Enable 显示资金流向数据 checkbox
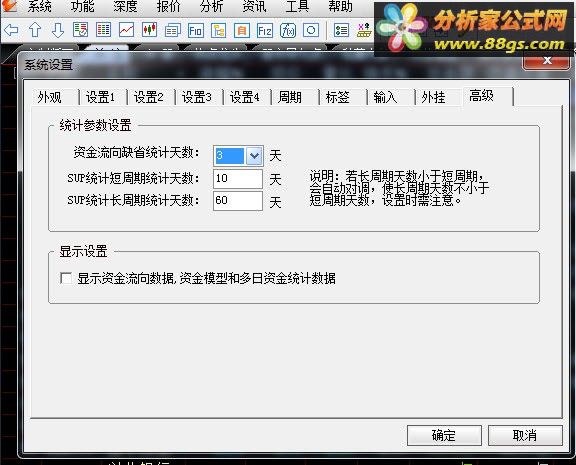Screen dimensions: 576x465 tap(66, 278)
